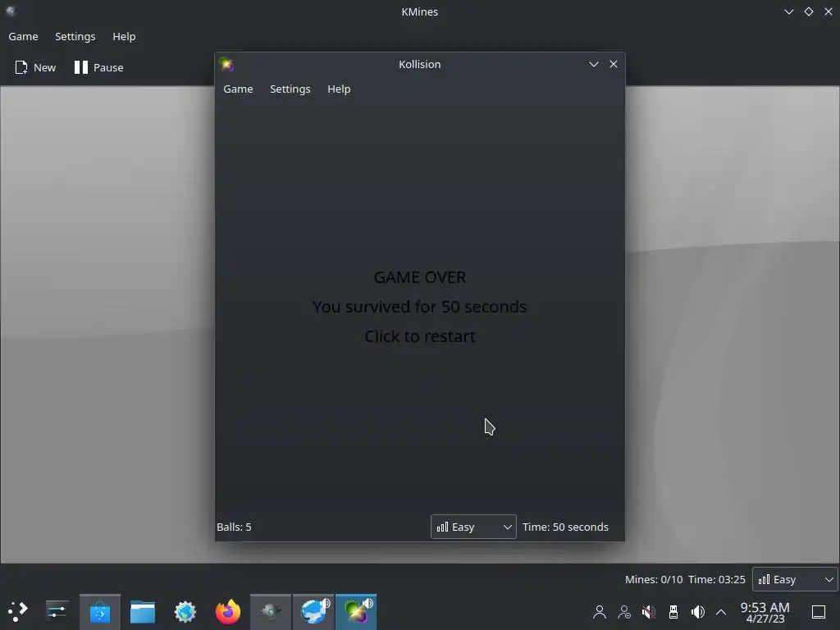The height and width of the screenshot is (630, 840).
Task: Open the globe gear taskbar icon
Action: pyautogui.click(x=185, y=612)
